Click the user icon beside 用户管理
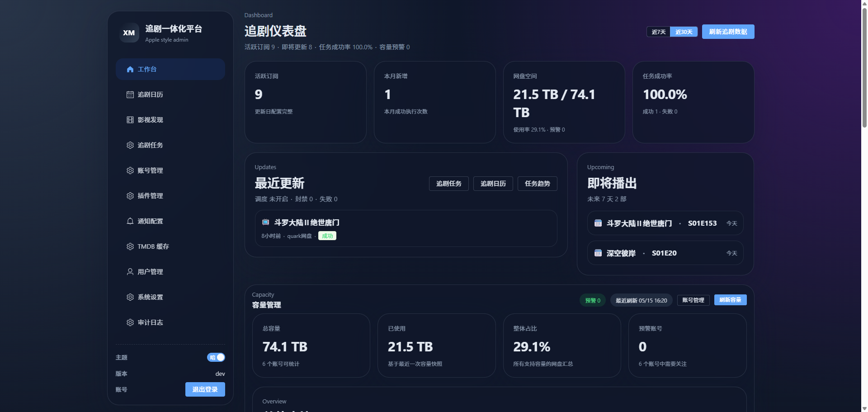Screen dimensions: 868x412 (130, 272)
